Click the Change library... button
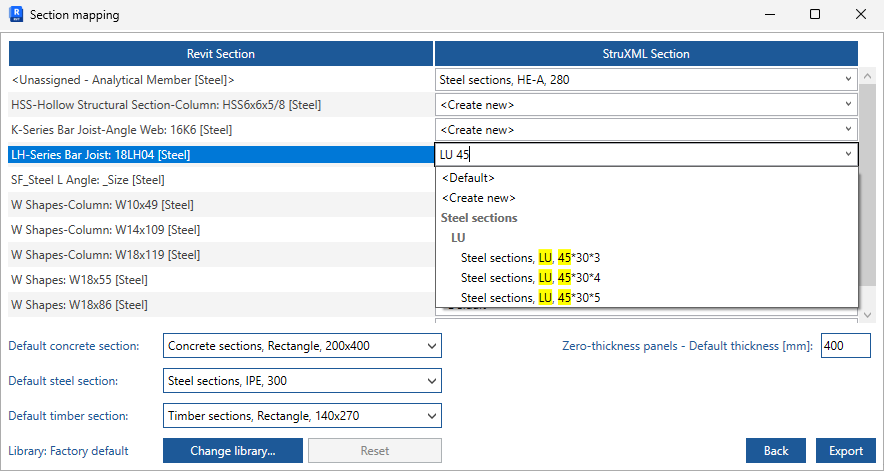 (x=233, y=451)
